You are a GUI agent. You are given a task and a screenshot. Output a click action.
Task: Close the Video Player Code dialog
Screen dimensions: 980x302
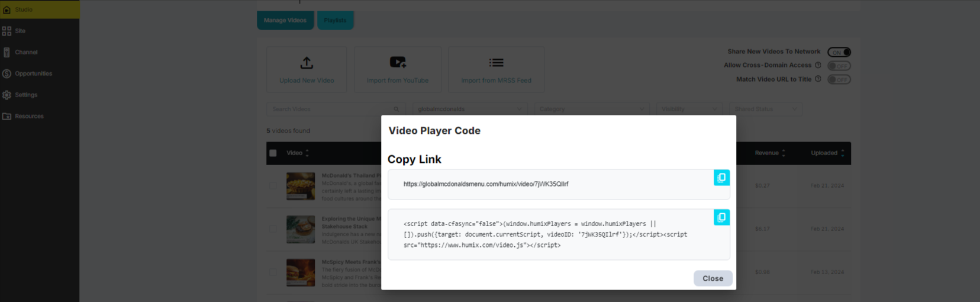(713, 278)
